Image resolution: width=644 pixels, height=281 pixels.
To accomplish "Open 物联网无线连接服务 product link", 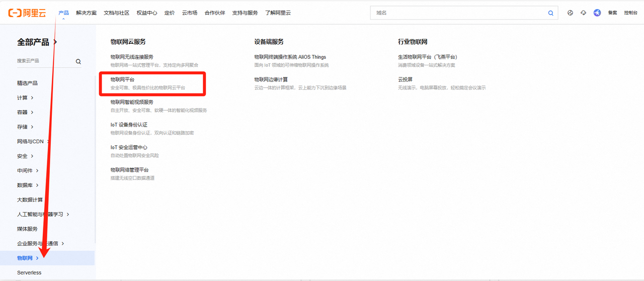I will pos(132,57).
